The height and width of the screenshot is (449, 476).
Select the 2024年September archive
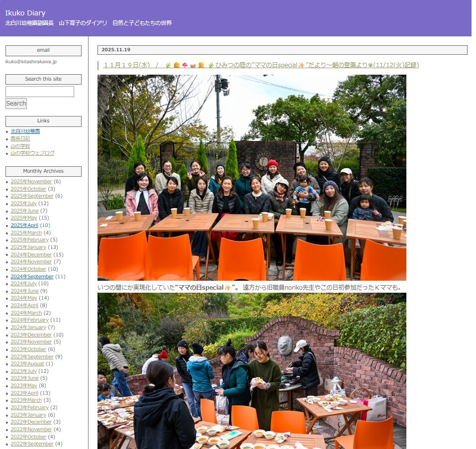coord(32,277)
